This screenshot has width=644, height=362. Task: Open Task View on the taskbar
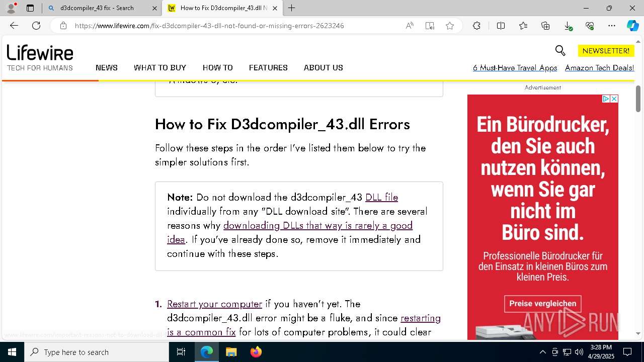tap(181, 352)
